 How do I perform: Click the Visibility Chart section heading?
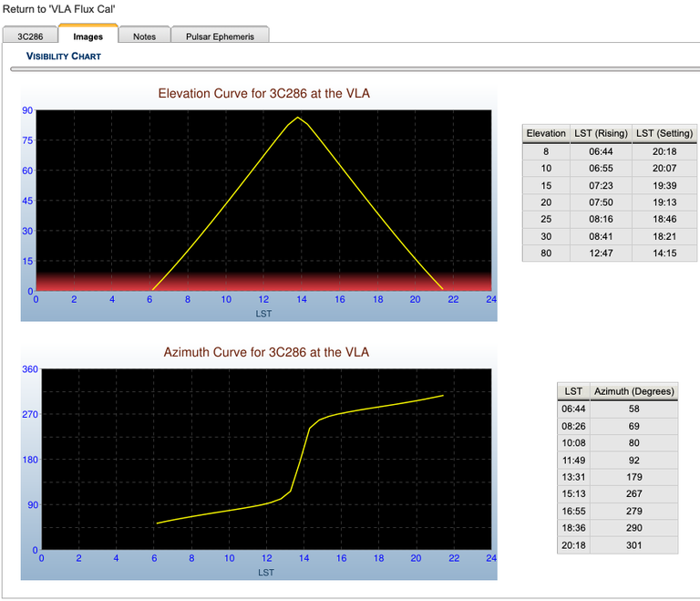63,57
